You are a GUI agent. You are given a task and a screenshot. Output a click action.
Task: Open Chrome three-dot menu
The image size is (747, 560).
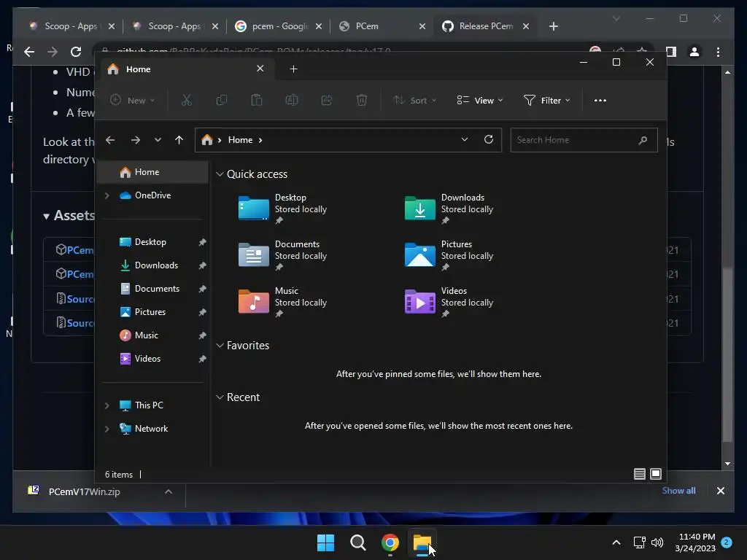pos(718,52)
